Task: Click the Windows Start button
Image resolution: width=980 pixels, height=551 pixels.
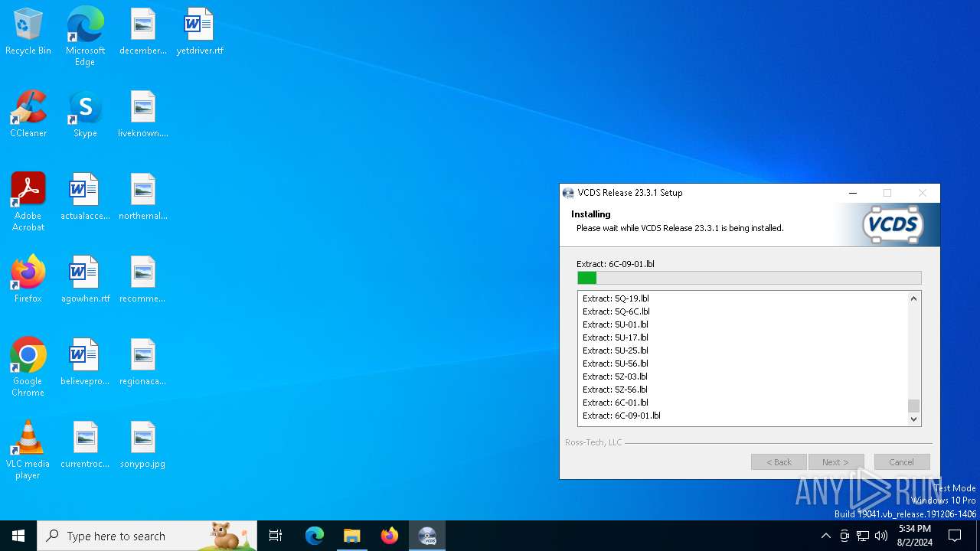Action: click(x=18, y=536)
